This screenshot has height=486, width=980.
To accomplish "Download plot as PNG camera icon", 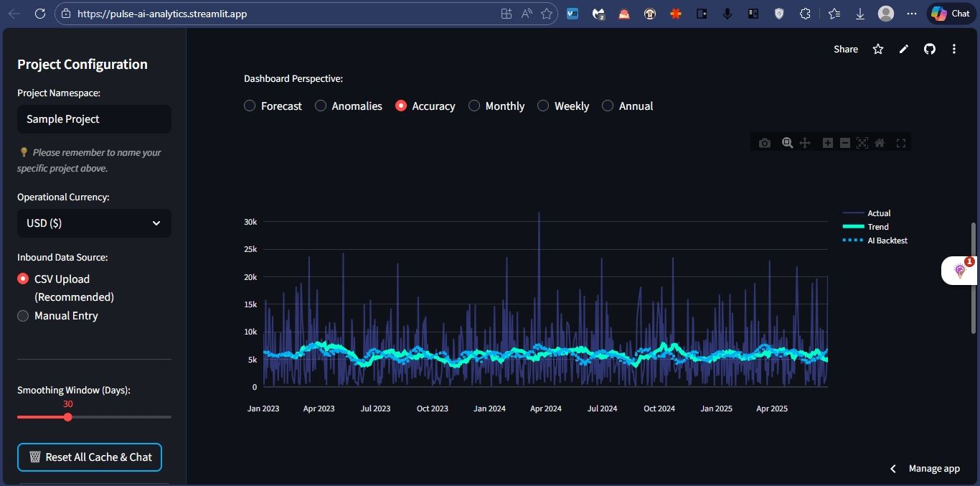I will [x=765, y=143].
